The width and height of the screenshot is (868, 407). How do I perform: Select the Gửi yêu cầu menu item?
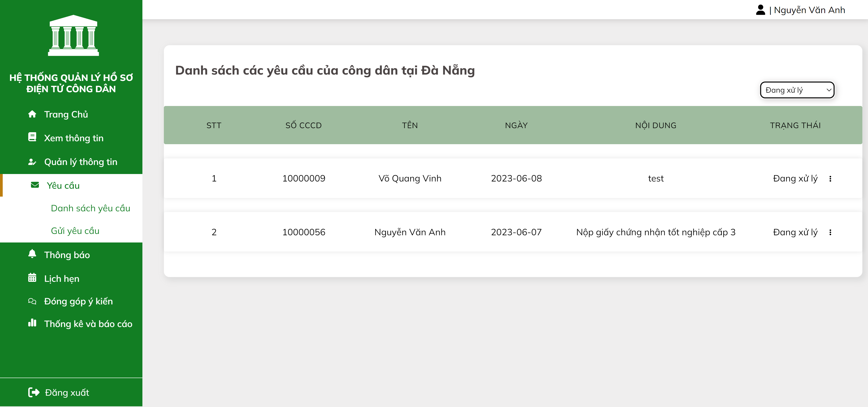75,231
